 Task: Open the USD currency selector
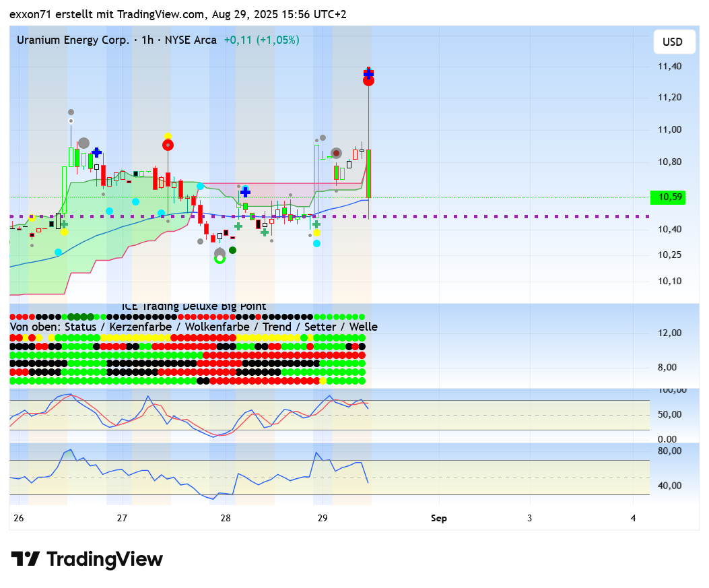pos(672,42)
